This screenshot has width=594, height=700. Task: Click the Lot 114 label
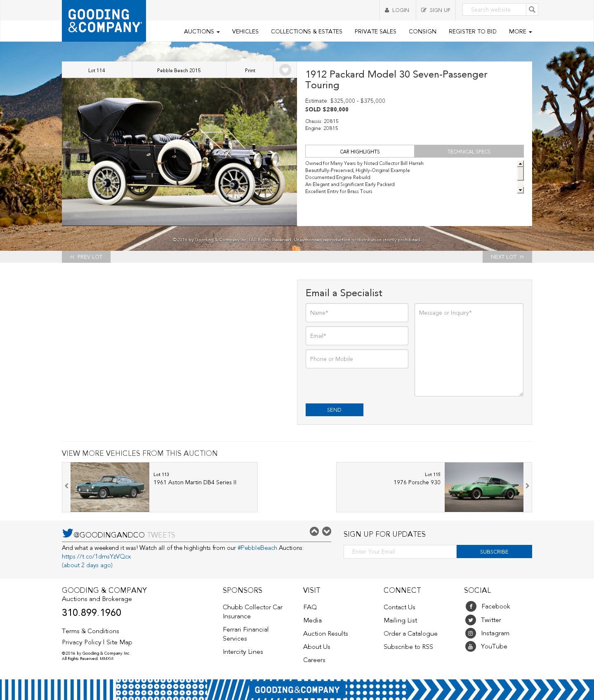97,70
